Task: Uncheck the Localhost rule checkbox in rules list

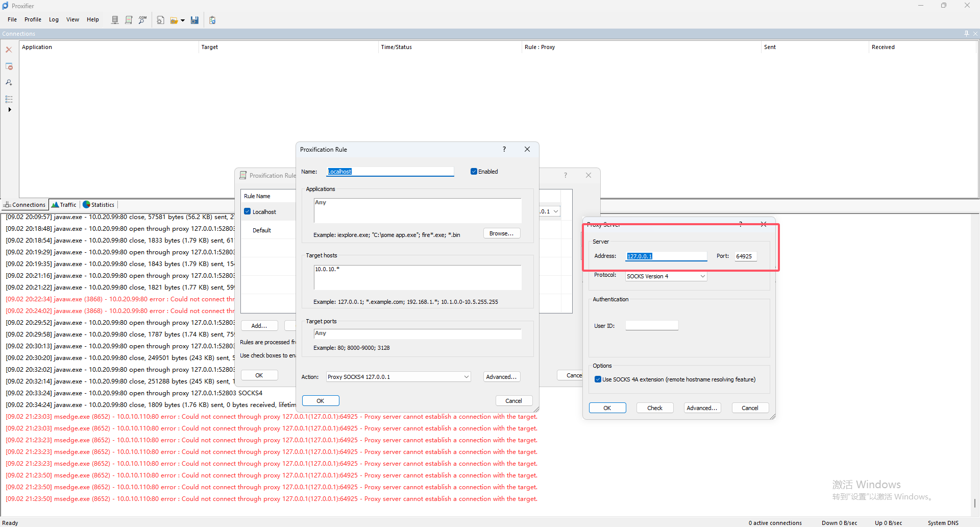Action: coord(247,211)
